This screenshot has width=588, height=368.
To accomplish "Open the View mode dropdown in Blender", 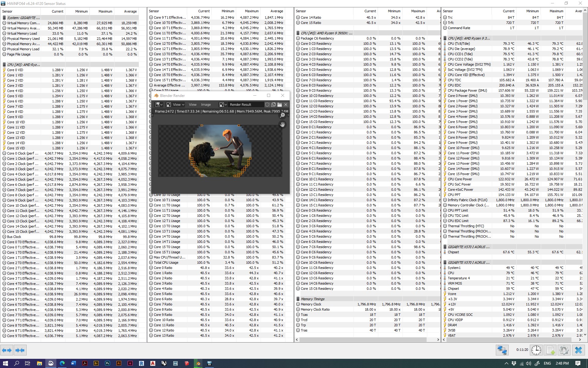I will [175, 105].
